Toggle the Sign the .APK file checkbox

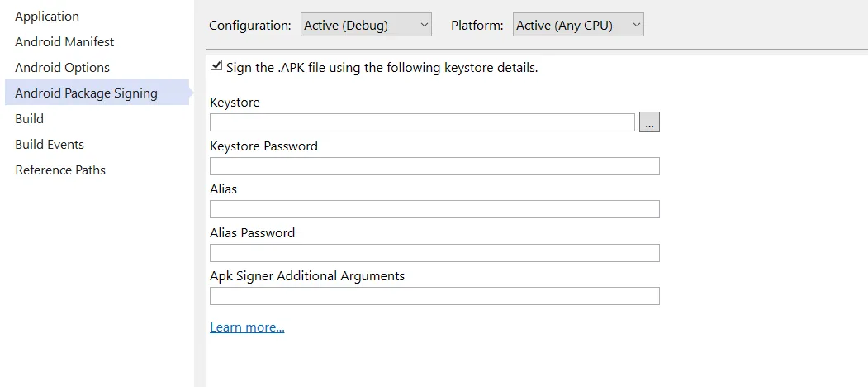[x=216, y=66]
